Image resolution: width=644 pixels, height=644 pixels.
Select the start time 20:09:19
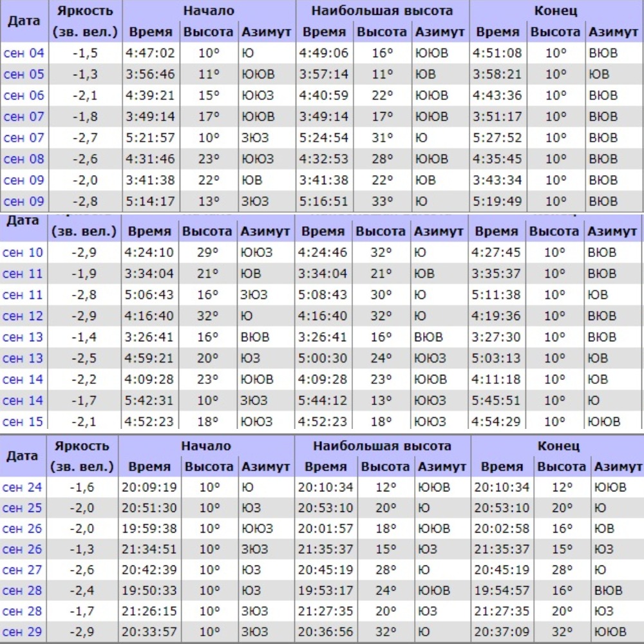(x=149, y=487)
